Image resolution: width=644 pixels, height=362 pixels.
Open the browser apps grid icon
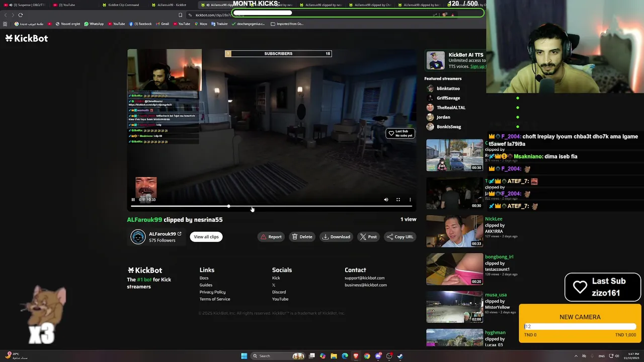[5, 24]
